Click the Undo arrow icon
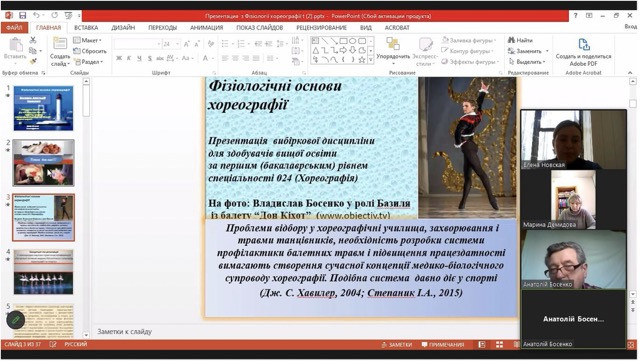This screenshot has width=640, height=361. [x=36, y=16]
